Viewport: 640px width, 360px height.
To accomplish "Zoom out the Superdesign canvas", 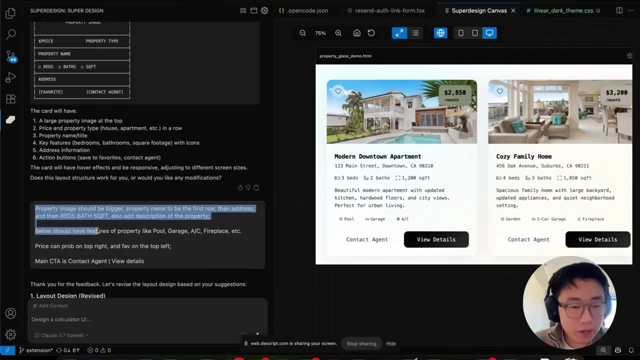I will [x=302, y=33].
